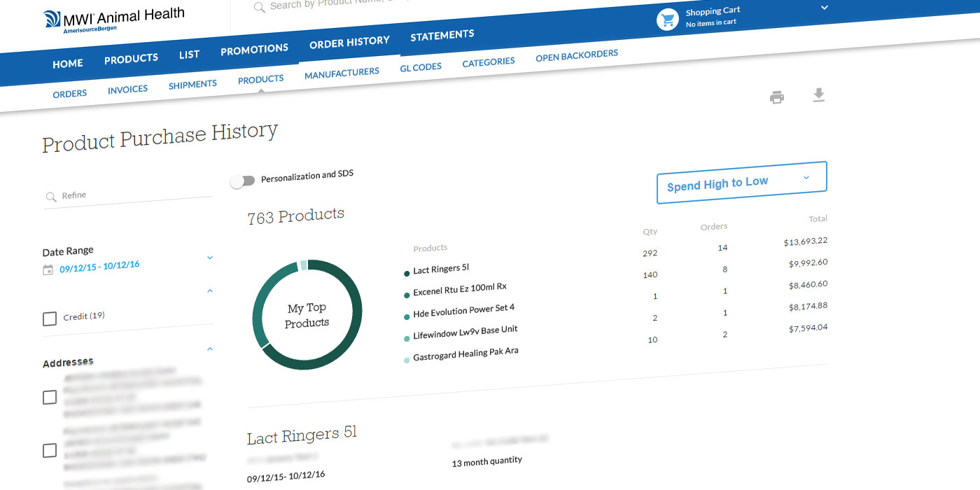Click the MWI Animal Health logo
This screenshot has width=980, height=490.
pyautogui.click(x=114, y=17)
